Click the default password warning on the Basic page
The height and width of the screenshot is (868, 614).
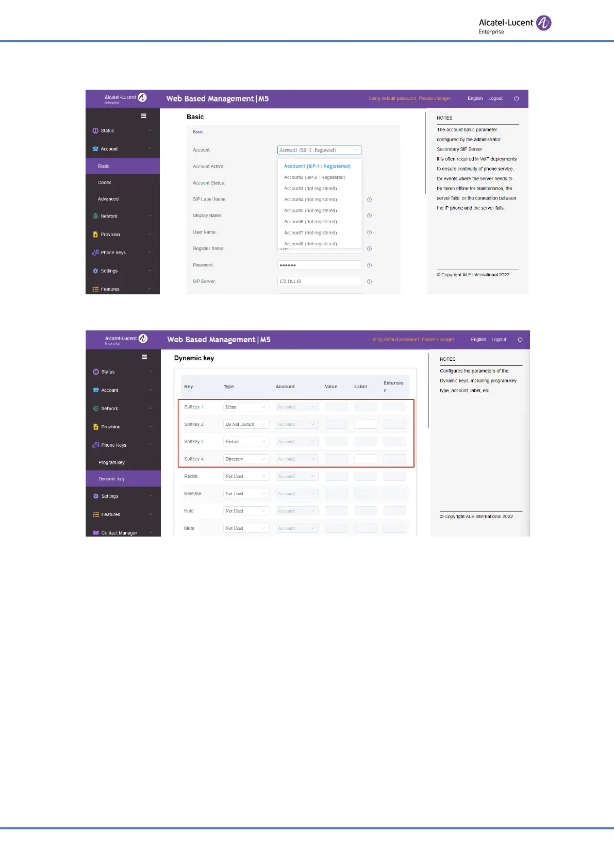(410, 98)
